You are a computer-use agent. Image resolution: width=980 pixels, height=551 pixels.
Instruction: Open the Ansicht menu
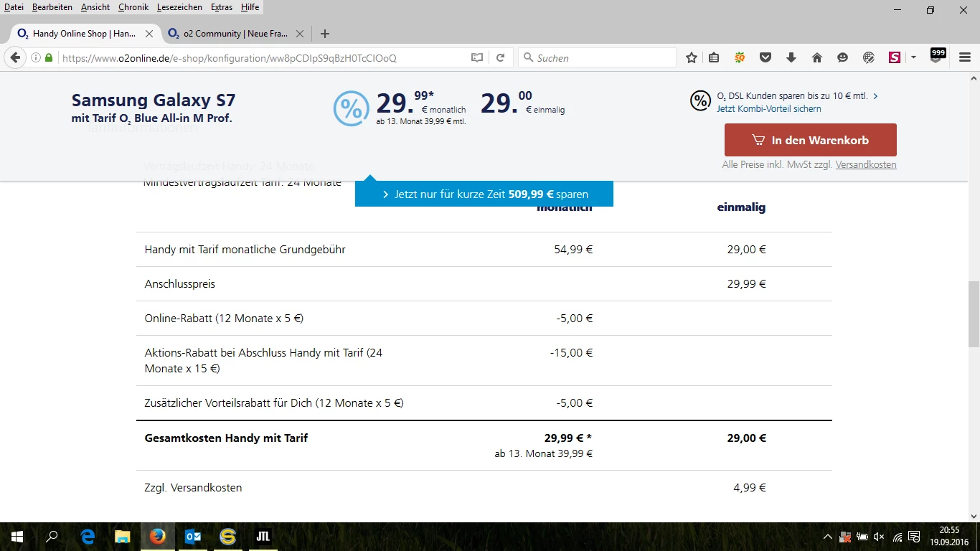click(95, 7)
